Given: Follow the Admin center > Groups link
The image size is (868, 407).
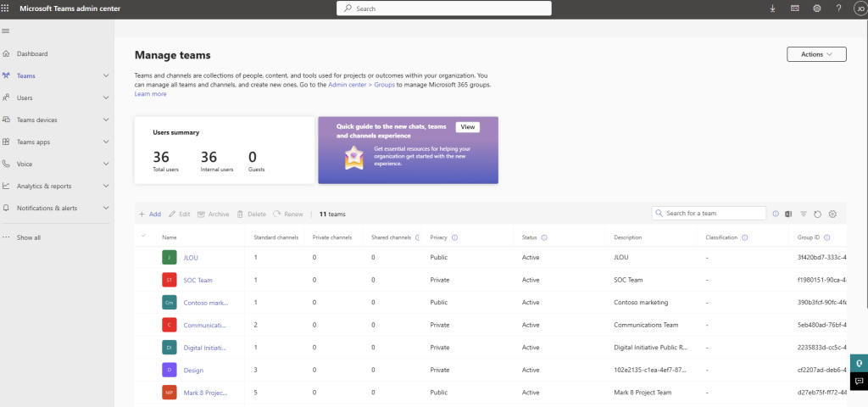Looking at the screenshot, I should tap(361, 85).
